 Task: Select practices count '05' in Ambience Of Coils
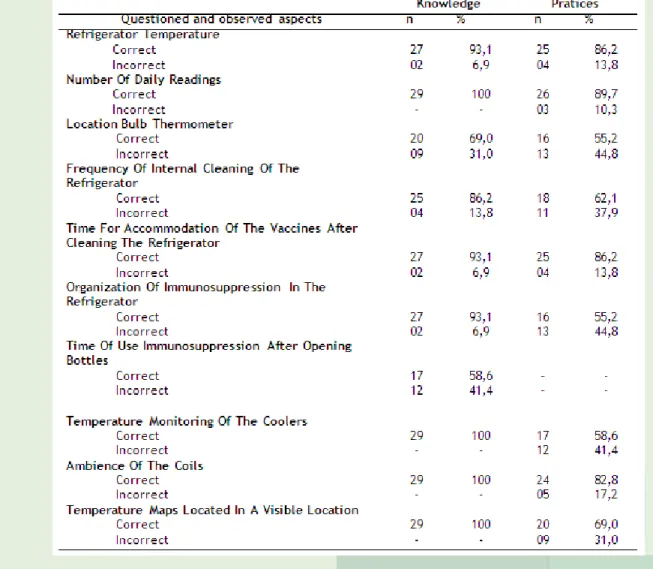coord(543,495)
